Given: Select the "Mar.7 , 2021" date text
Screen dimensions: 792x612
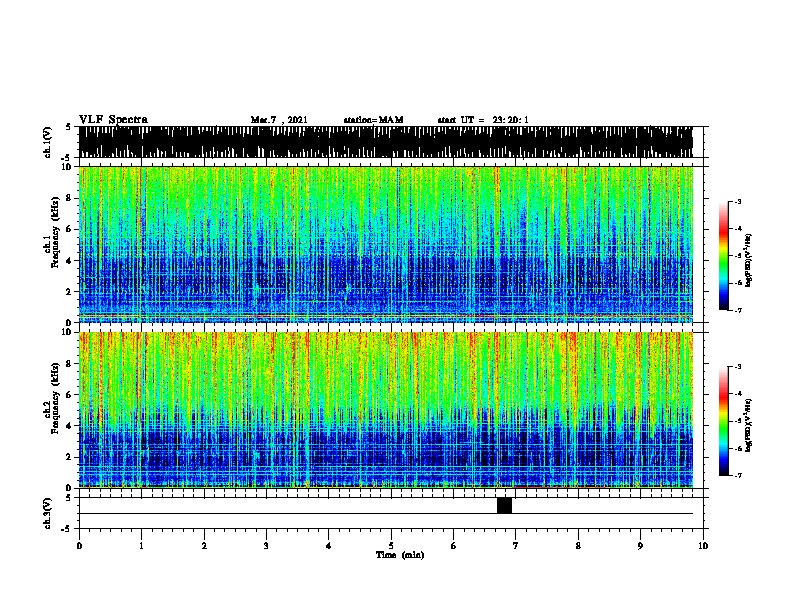Looking at the screenshot, I should (x=279, y=120).
